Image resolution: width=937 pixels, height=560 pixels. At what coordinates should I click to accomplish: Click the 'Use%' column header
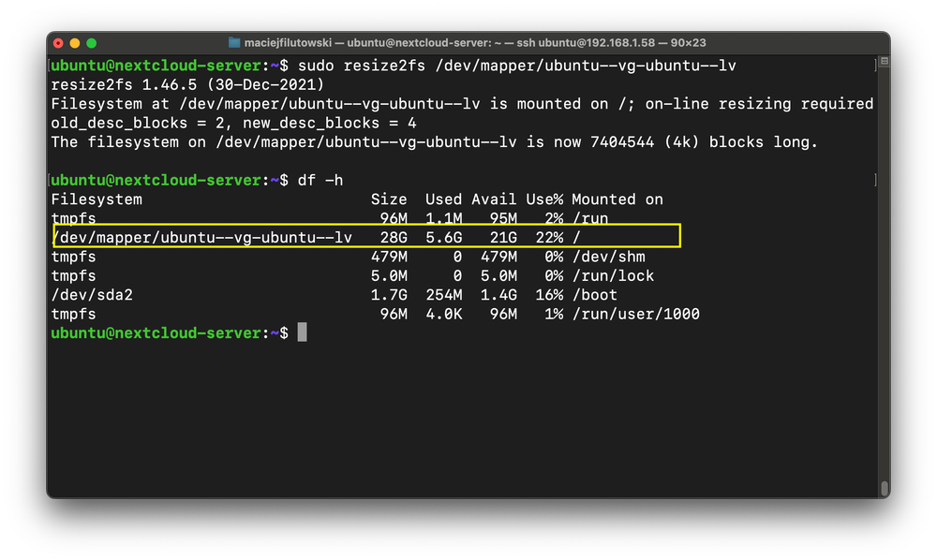pos(543,199)
